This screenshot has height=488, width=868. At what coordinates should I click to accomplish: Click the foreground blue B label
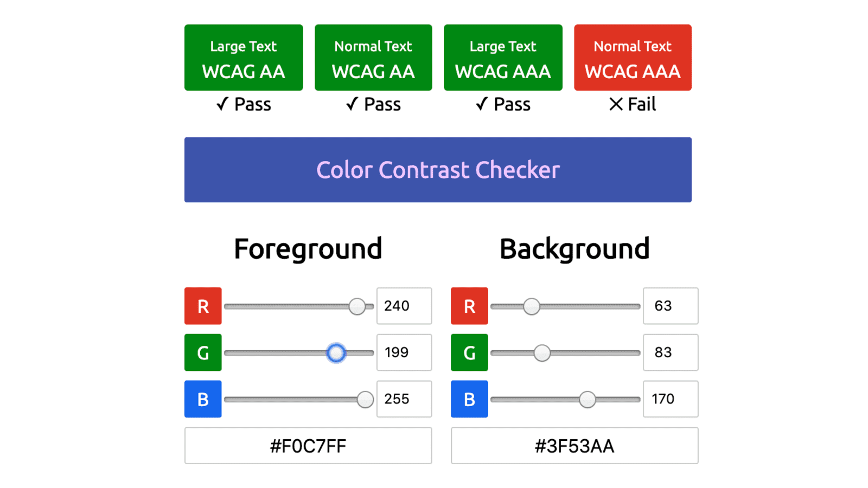(x=203, y=399)
